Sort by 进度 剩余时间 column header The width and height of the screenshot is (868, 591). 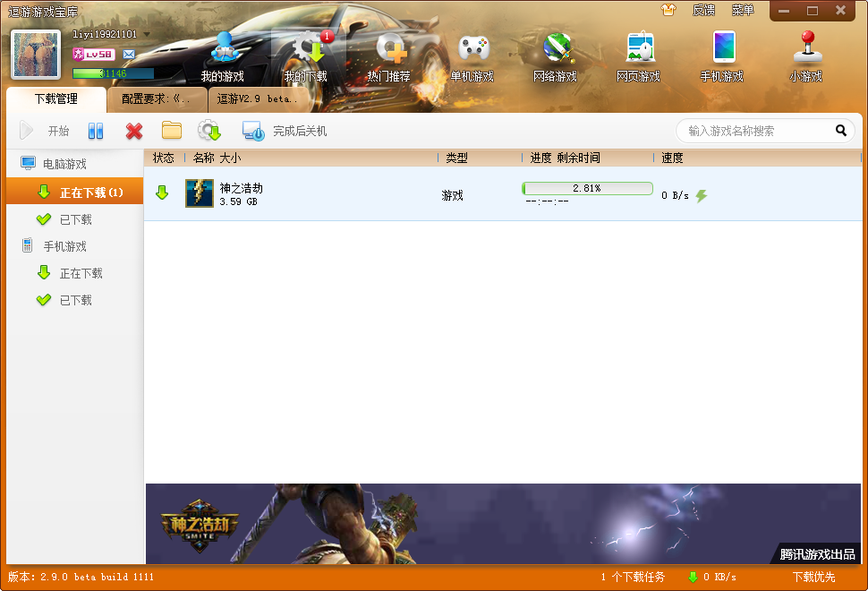point(588,158)
